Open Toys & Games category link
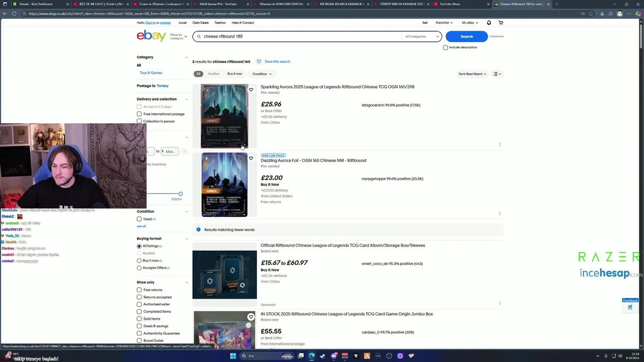This screenshot has height=362, width=644. [x=151, y=73]
